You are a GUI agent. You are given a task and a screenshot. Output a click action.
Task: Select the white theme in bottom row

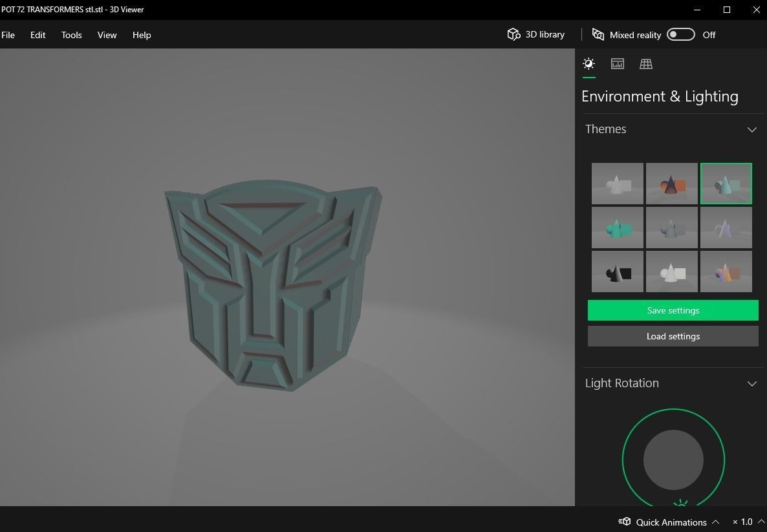(672, 271)
